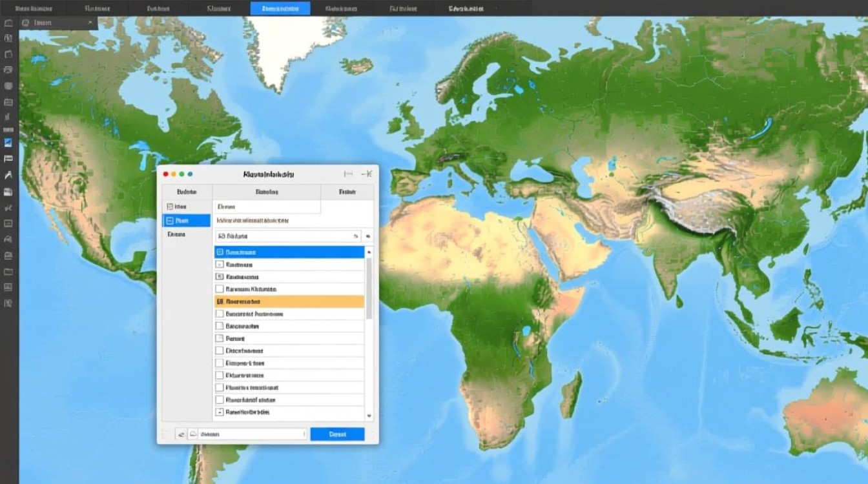Select the top tool icon in left sidebar
The height and width of the screenshot is (484, 868).
click(8, 23)
